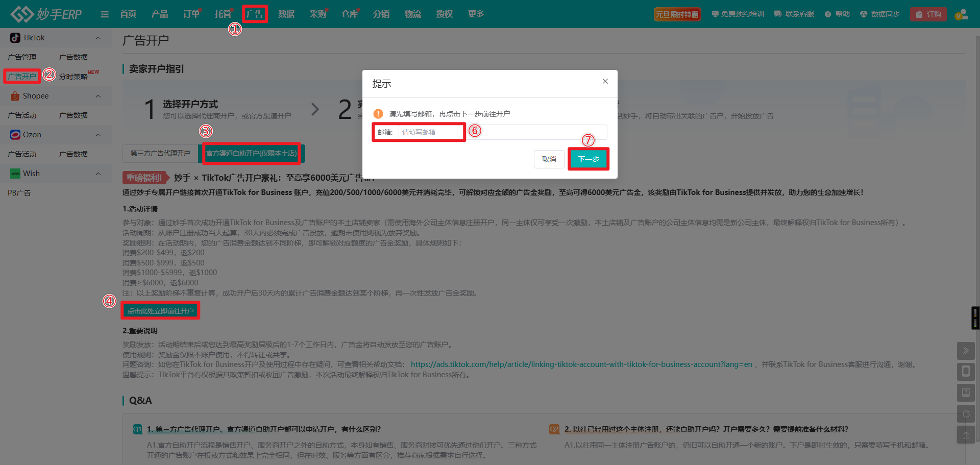The image size is (980, 465).
Task: Click the orange warning icon in dialog
Action: 378,114
